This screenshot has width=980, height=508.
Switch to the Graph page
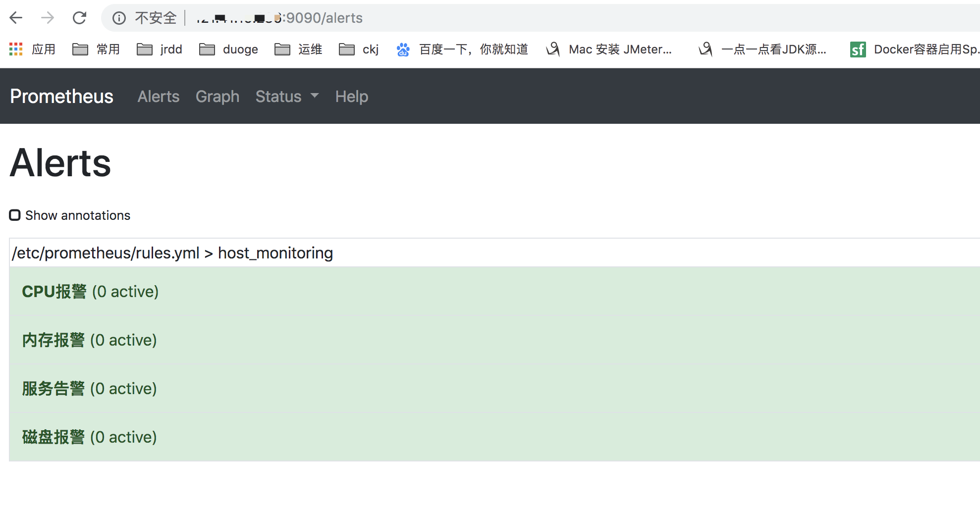pyautogui.click(x=217, y=97)
